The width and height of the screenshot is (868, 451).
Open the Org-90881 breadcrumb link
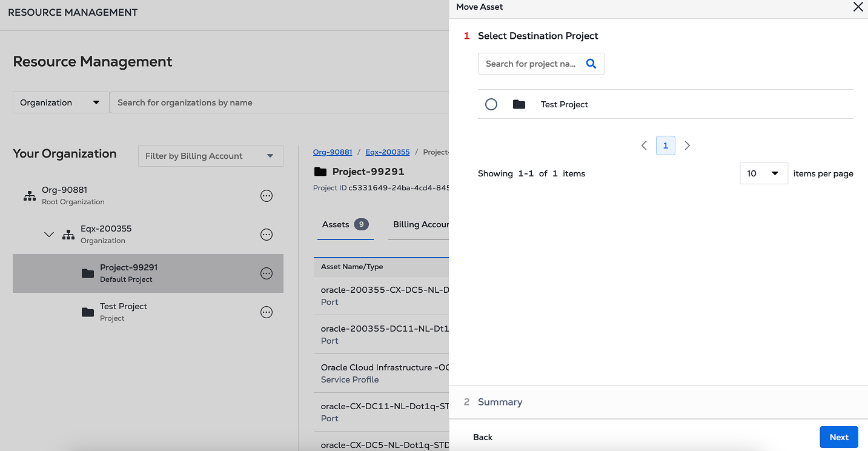[333, 152]
